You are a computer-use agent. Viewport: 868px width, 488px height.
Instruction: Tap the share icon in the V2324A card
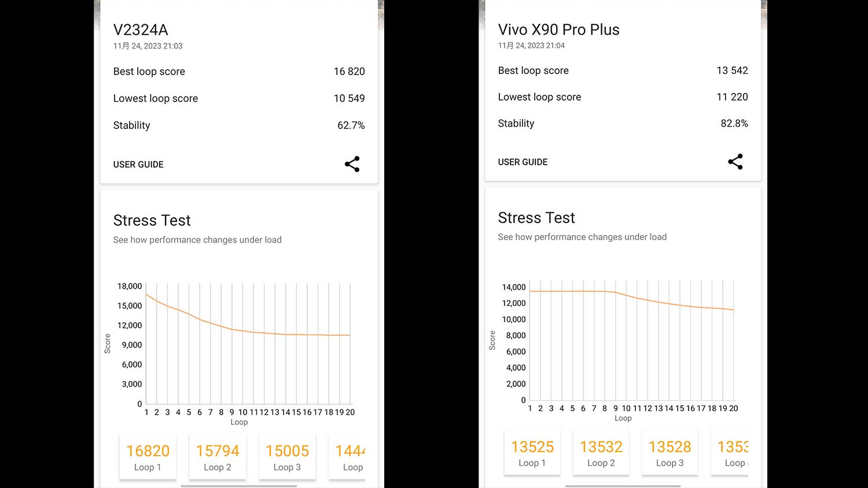point(352,164)
